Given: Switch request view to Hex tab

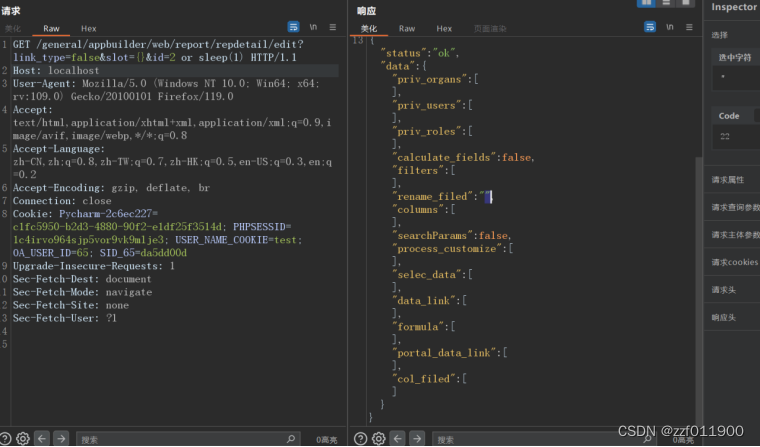Looking at the screenshot, I should [x=89, y=29].
